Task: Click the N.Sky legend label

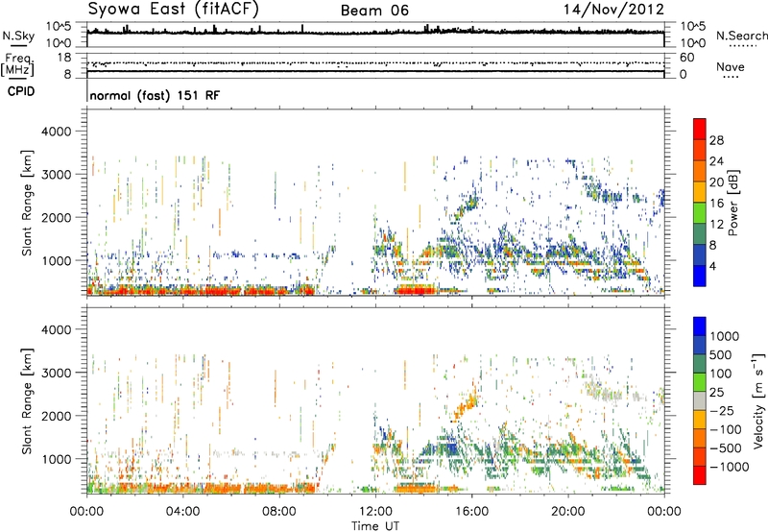Action: pyautogui.click(x=18, y=36)
